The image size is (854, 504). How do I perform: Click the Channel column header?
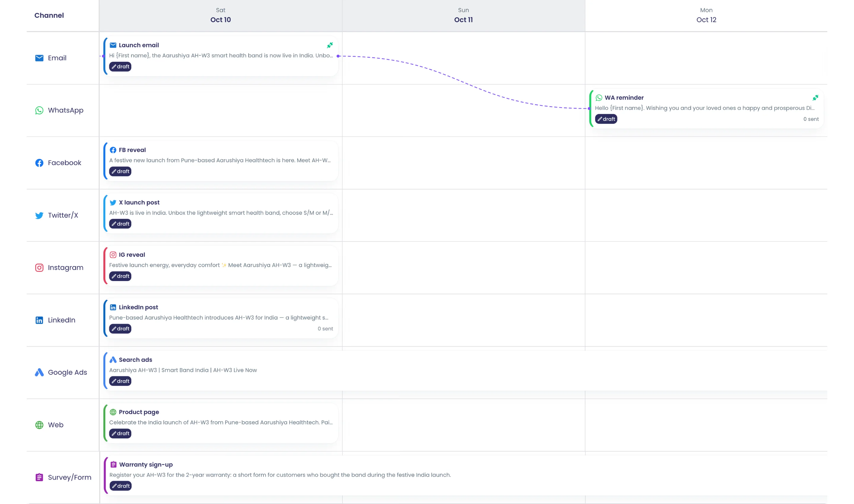point(49,15)
